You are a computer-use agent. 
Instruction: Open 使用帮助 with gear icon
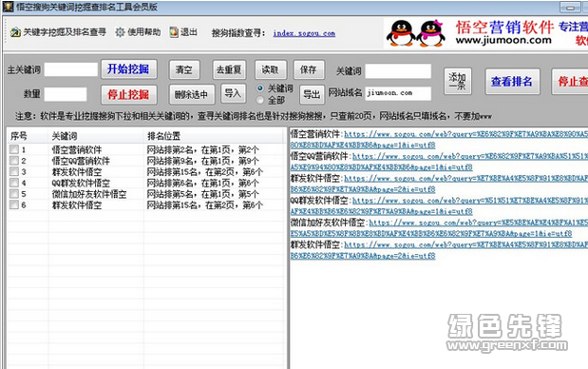click(x=138, y=32)
